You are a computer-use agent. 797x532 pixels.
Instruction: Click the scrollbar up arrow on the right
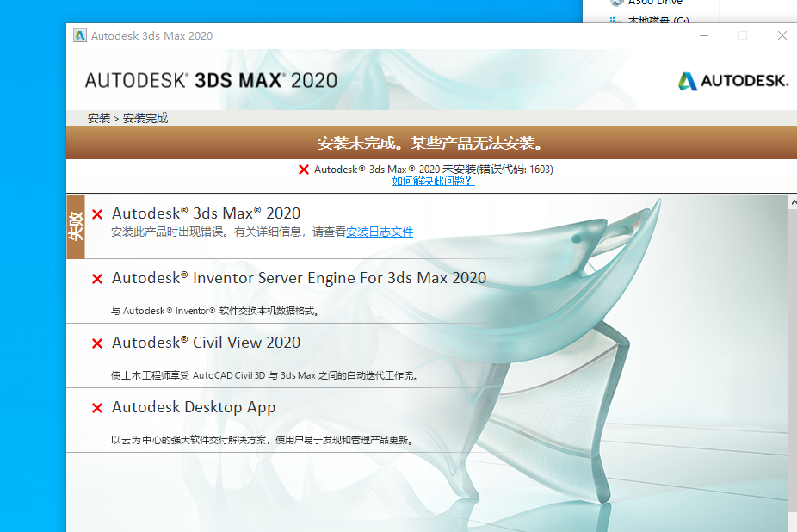click(791, 200)
